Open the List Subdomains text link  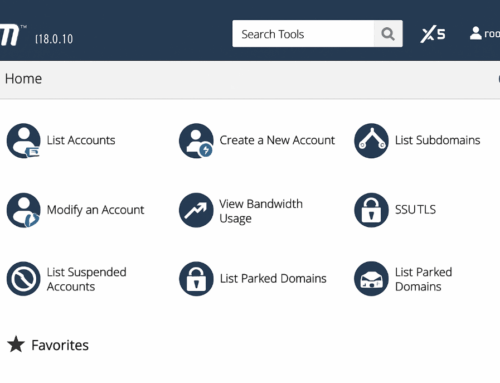(x=437, y=140)
